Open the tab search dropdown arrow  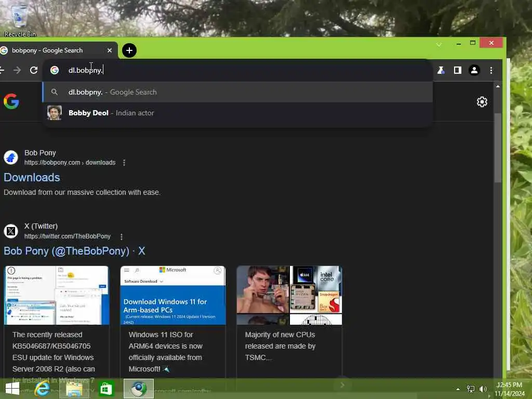click(x=438, y=45)
